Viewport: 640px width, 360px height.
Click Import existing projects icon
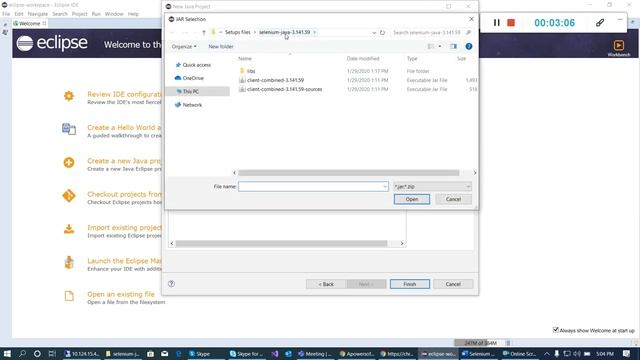[69, 229]
